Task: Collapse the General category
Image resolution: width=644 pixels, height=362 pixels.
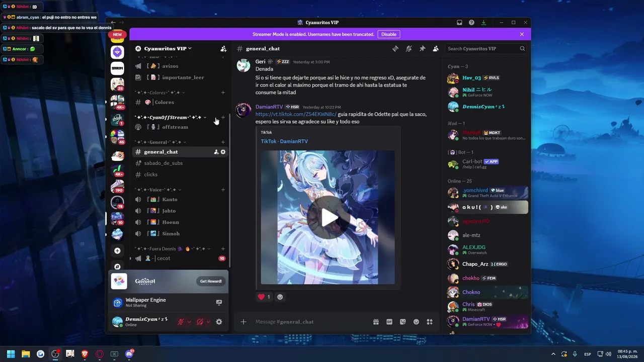Action: tap(160, 142)
